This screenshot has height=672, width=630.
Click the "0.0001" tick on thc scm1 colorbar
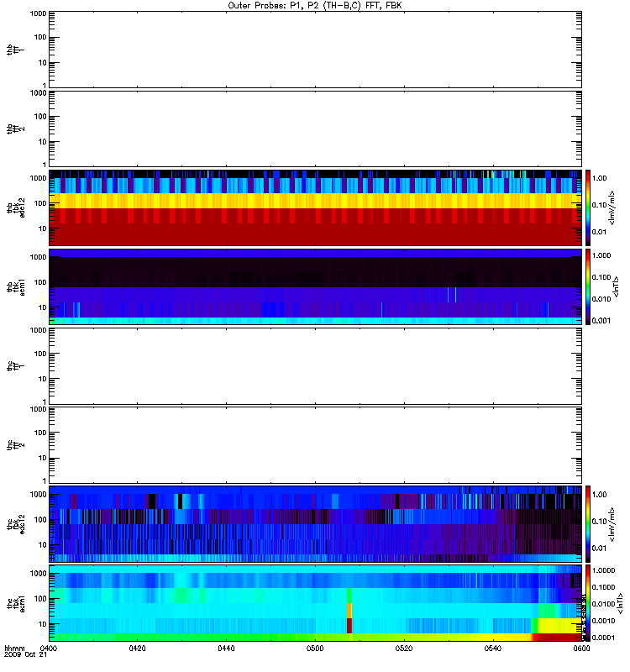tap(603, 638)
